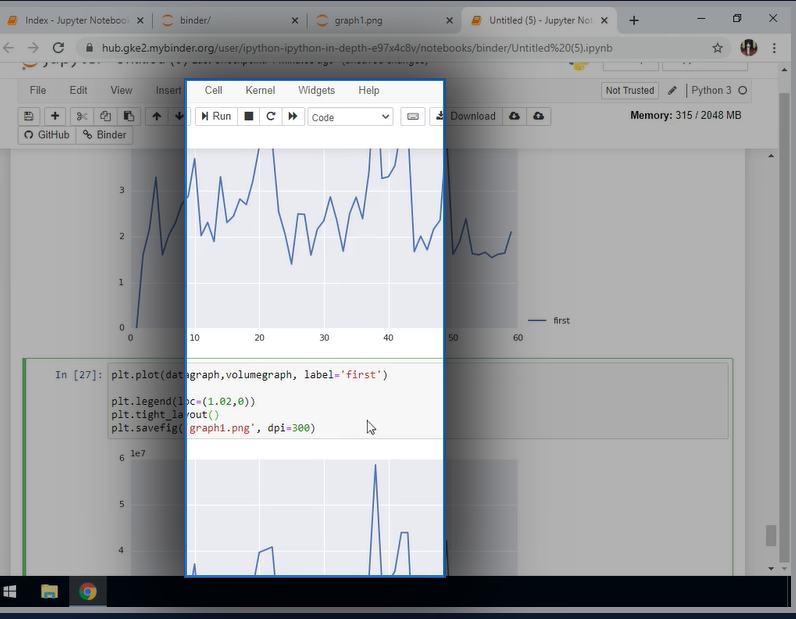Click the first cloud icon after Download
This screenshot has height=619, width=796.
(514, 116)
